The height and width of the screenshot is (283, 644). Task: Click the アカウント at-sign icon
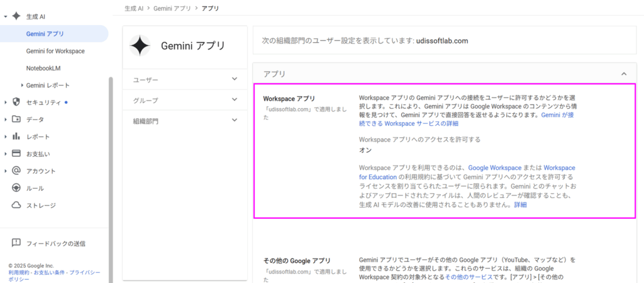[16, 170]
